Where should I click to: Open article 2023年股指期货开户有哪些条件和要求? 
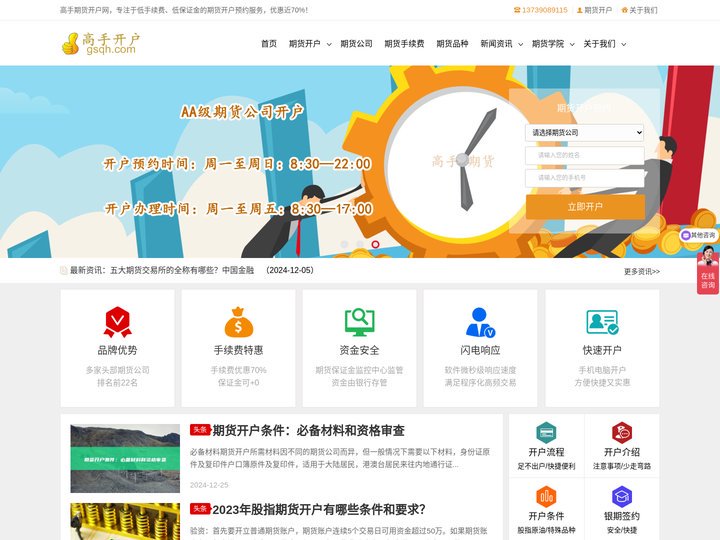pyautogui.click(x=319, y=509)
